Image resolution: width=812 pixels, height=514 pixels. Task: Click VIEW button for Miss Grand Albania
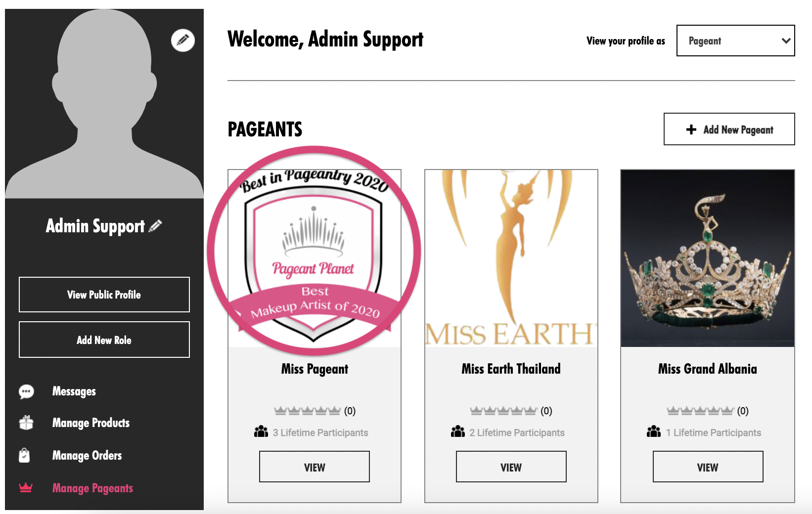tap(708, 467)
